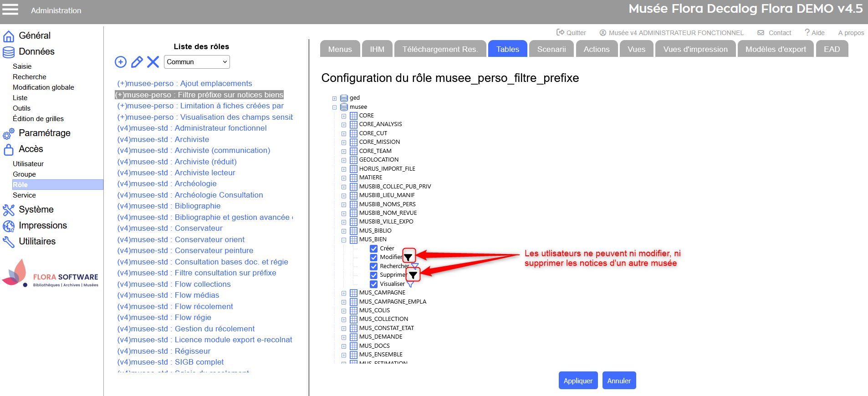Select the Archiviste lecteur role

(205, 173)
